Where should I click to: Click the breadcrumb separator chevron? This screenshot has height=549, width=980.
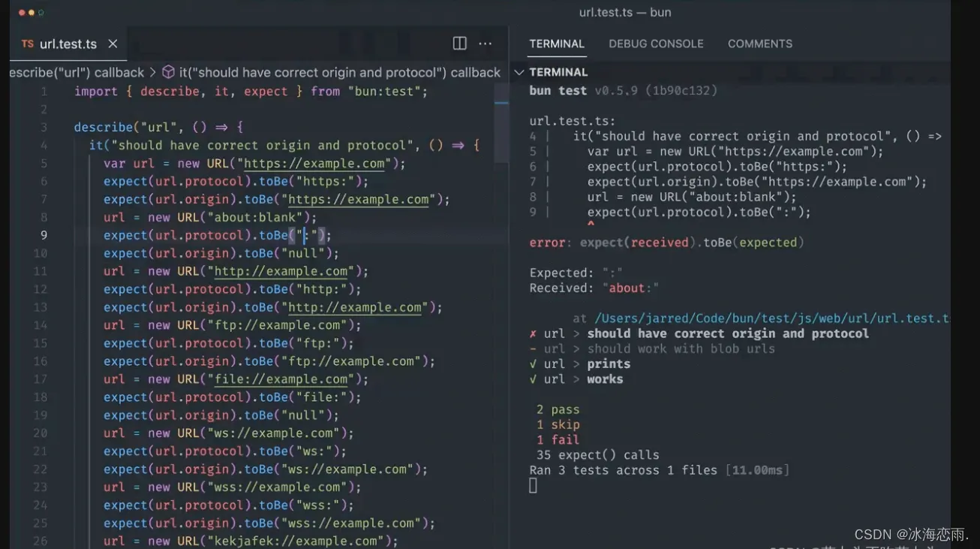click(153, 72)
